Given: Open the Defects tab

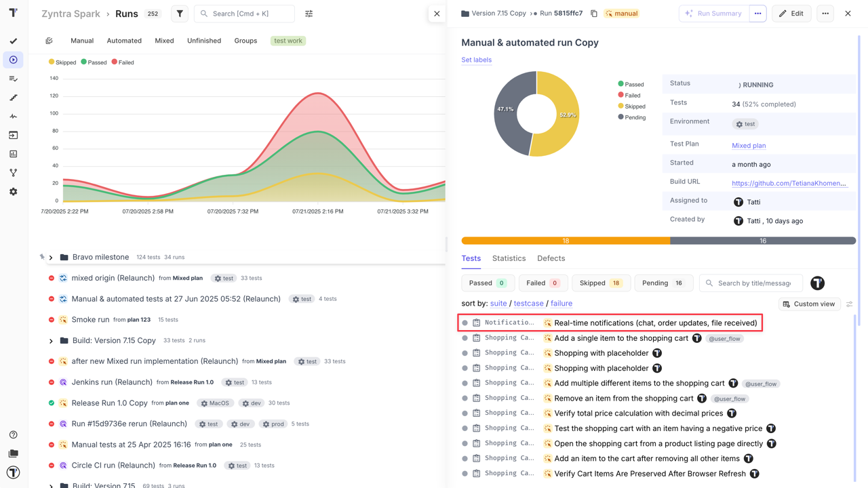Looking at the screenshot, I should pyautogui.click(x=551, y=258).
